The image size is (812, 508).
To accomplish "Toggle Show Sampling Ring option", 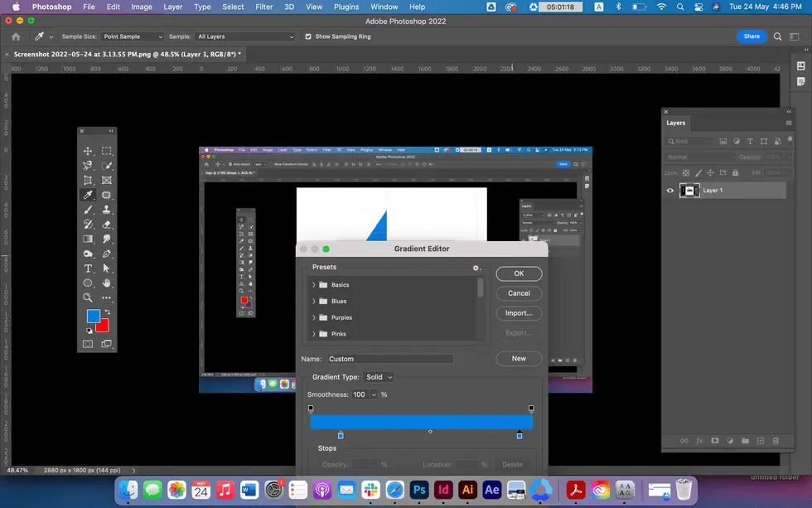I will [307, 36].
